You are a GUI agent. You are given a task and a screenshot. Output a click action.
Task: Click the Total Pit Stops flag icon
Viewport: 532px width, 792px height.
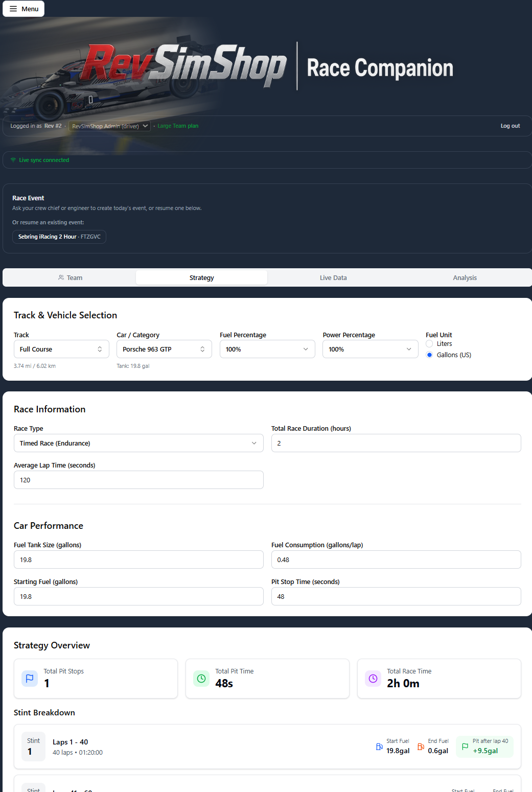pyautogui.click(x=30, y=679)
